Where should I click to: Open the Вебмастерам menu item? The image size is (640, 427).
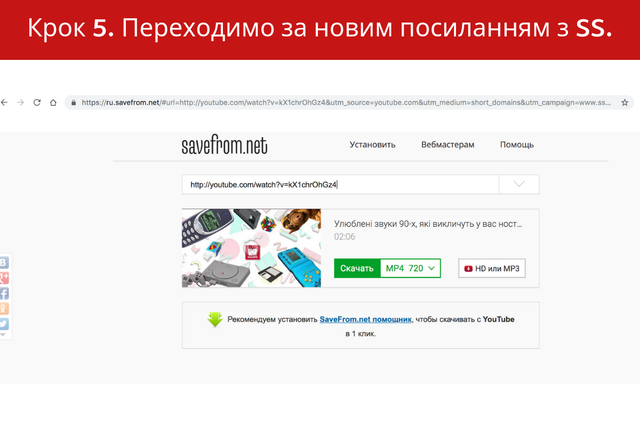tap(447, 144)
